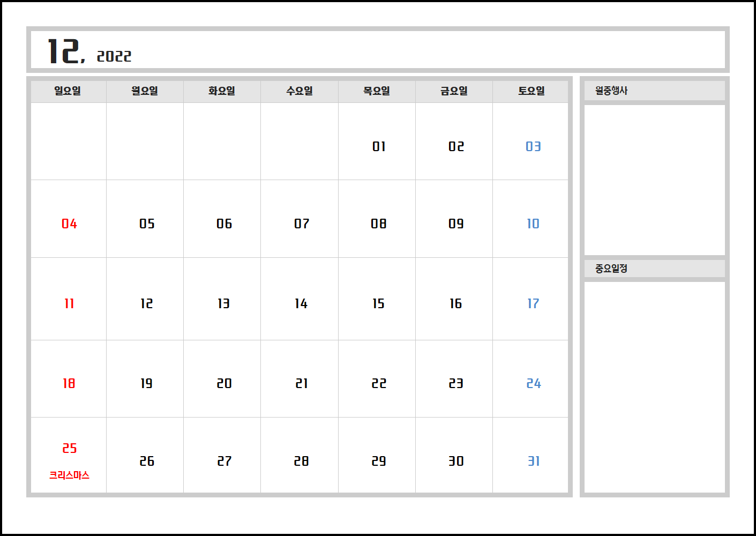Click the red Sunday date 04
The image size is (756, 536).
click(x=69, y=224)
